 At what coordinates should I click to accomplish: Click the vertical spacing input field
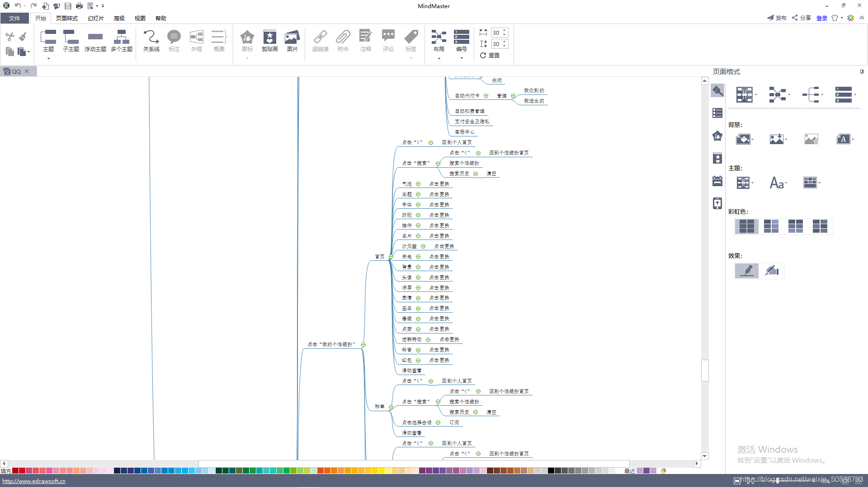point(496,44)
